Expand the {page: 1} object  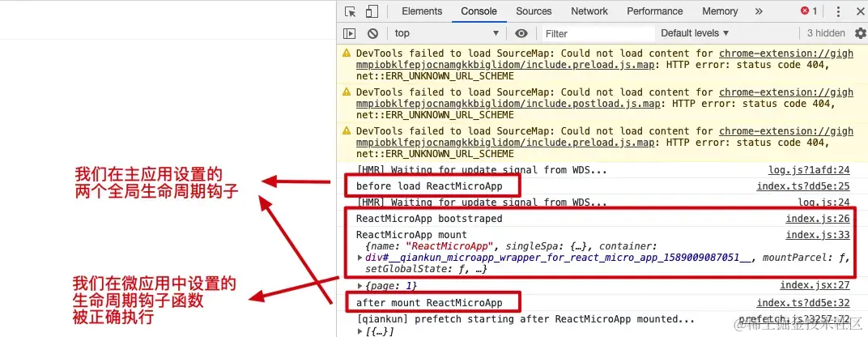tap(360, 285)
